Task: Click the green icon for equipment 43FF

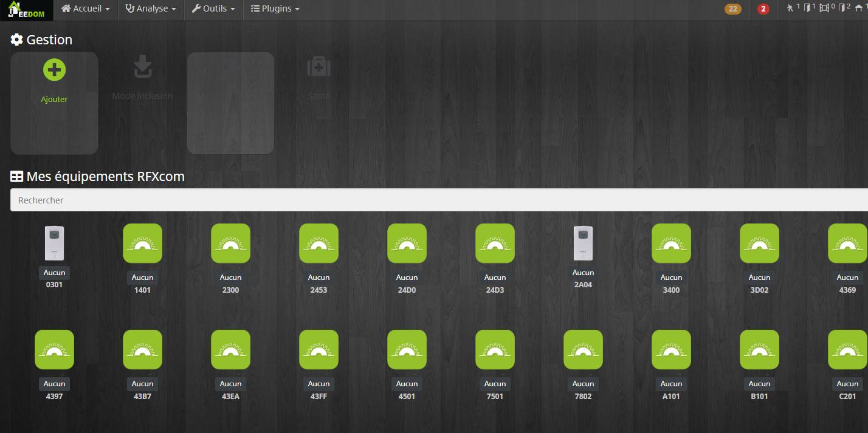Action: pos(319,350)
